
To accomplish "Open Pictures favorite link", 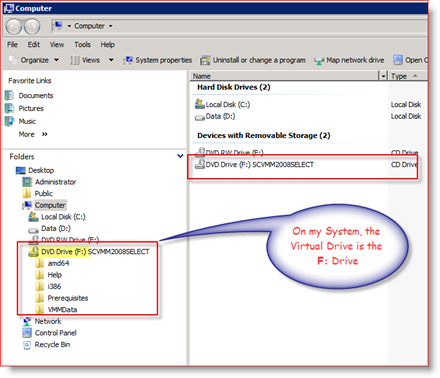I will pos(31,108).
